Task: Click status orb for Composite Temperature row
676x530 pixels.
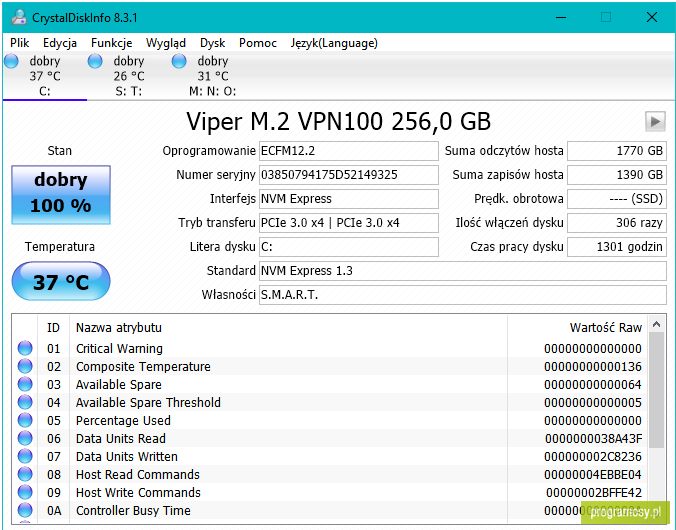Action: pyautogui.click(x=25, y=366)
